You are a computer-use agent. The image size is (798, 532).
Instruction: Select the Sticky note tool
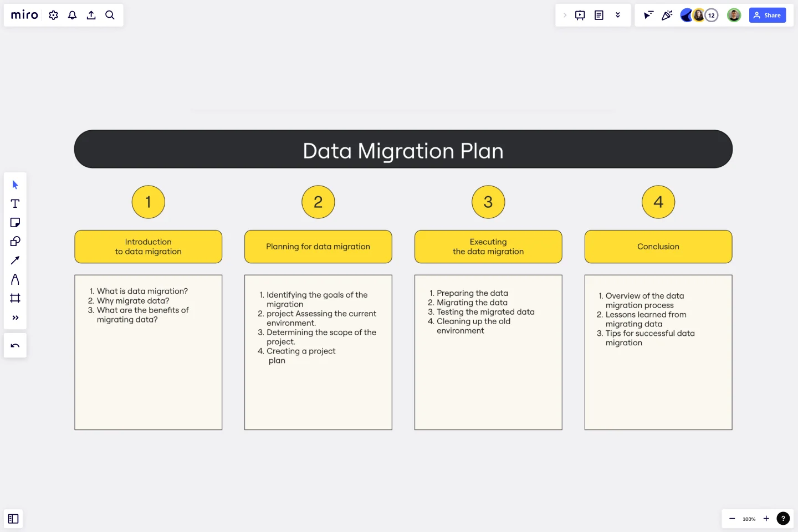tap(15, 222)
